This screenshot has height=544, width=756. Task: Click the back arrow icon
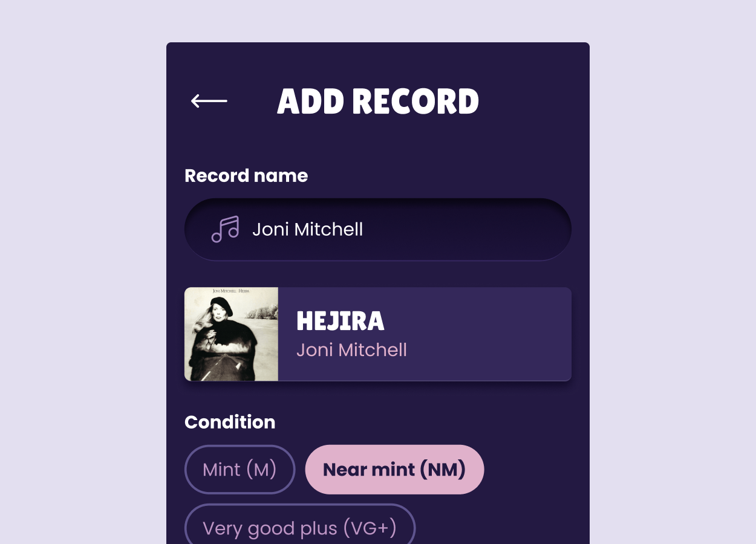[x=209, y=101]
